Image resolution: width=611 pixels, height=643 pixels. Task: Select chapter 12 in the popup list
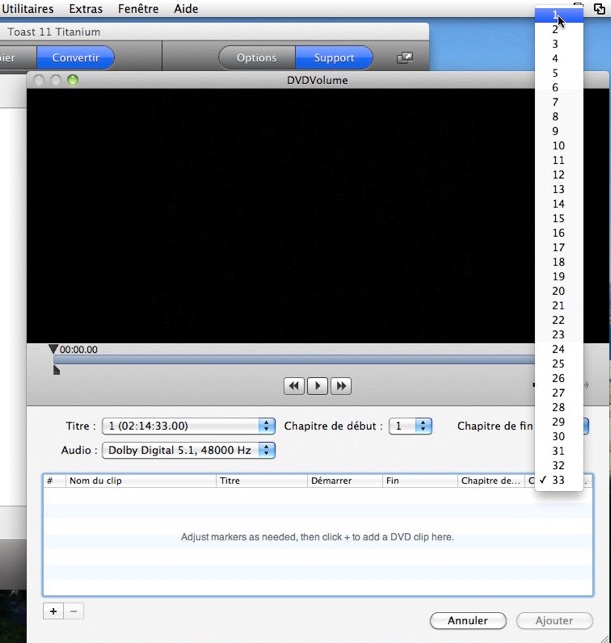[559, 175]
